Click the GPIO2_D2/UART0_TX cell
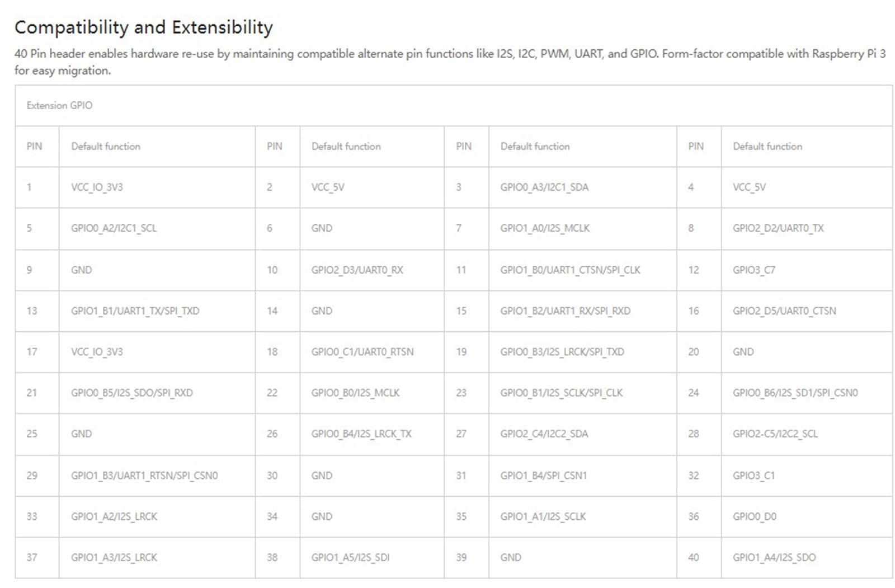This screenshot has width=895, height=588. pyautogui.click(x=778, y=228)
